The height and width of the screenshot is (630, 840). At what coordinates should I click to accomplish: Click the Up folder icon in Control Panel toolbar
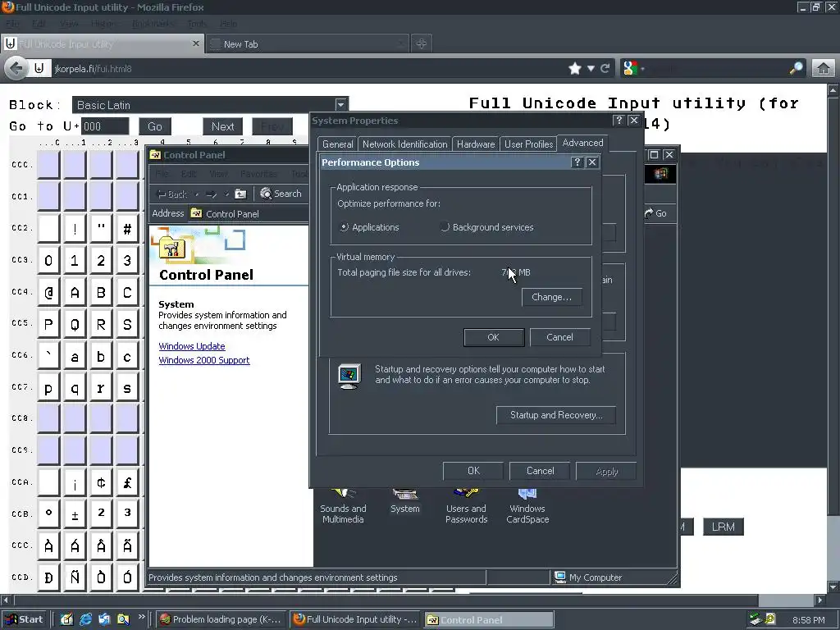pyautogui.click(x=240, y=194)
